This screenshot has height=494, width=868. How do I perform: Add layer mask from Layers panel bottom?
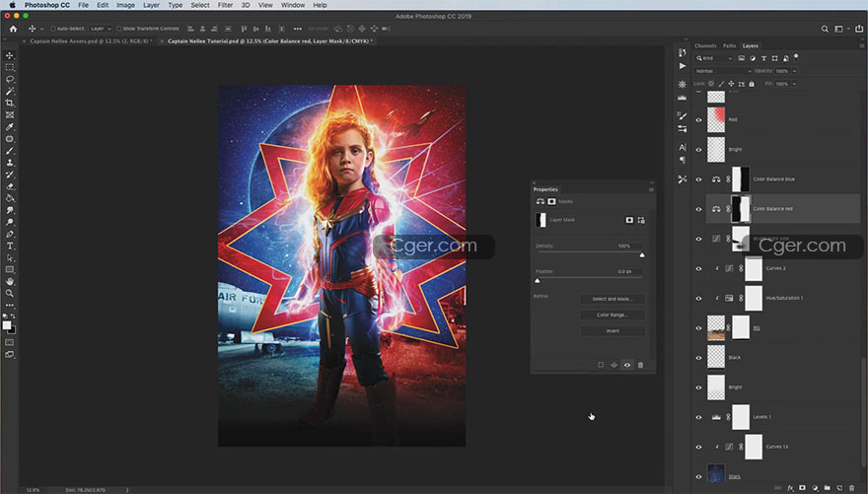click(802, 488)
